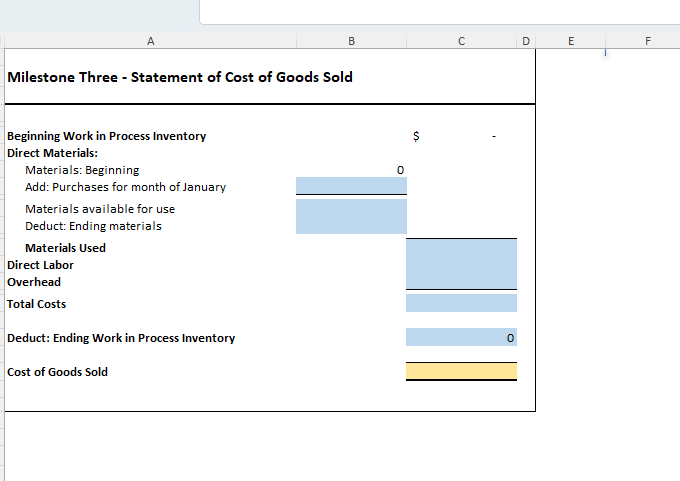Viewport: 680px width, 481px height.
Task: Select column C header
Action: pos(461,41)
